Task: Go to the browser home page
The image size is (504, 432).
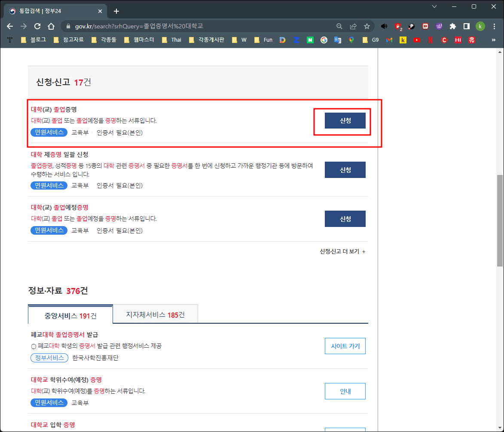Action: tap(51, 26)
